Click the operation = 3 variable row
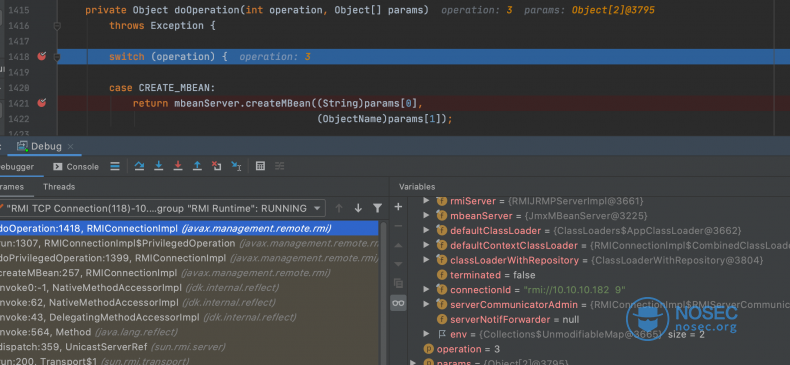 pyautogui.click(x=599, y=349)
